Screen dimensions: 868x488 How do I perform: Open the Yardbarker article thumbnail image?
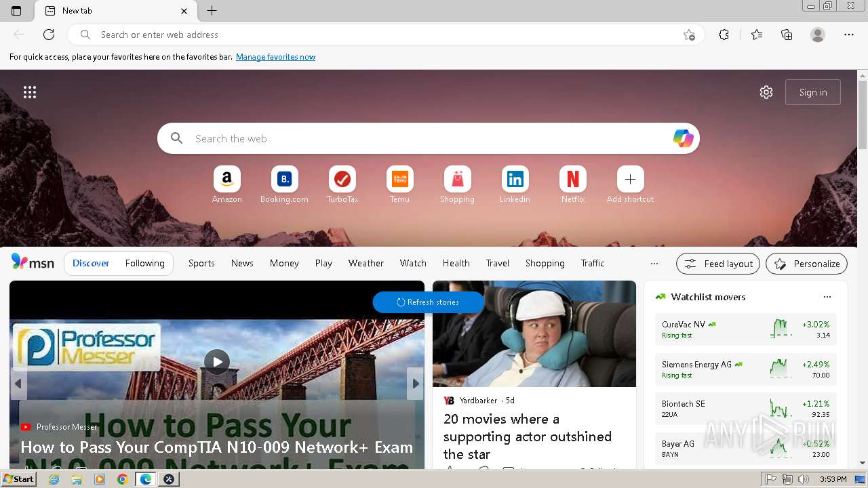pyautogui.click(x=534, y=333)
